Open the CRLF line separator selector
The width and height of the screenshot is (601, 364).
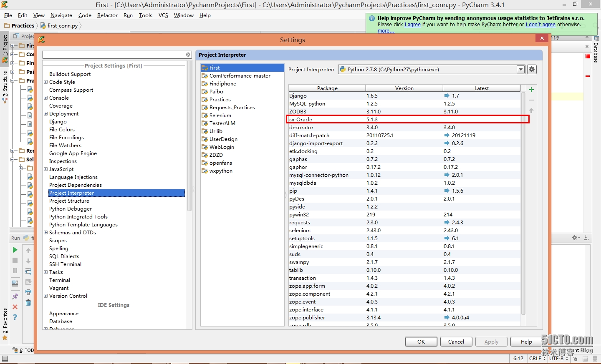tap(537, 359)
